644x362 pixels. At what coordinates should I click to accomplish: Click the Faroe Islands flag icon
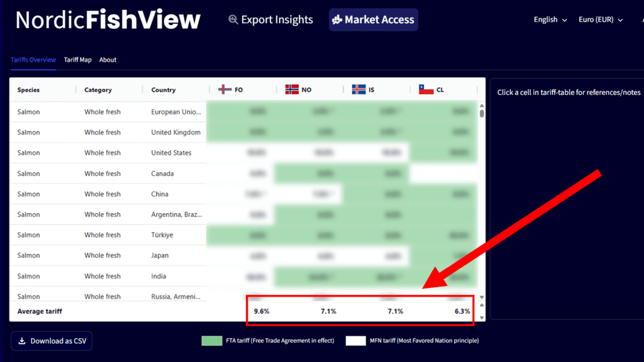click(225, 90)
